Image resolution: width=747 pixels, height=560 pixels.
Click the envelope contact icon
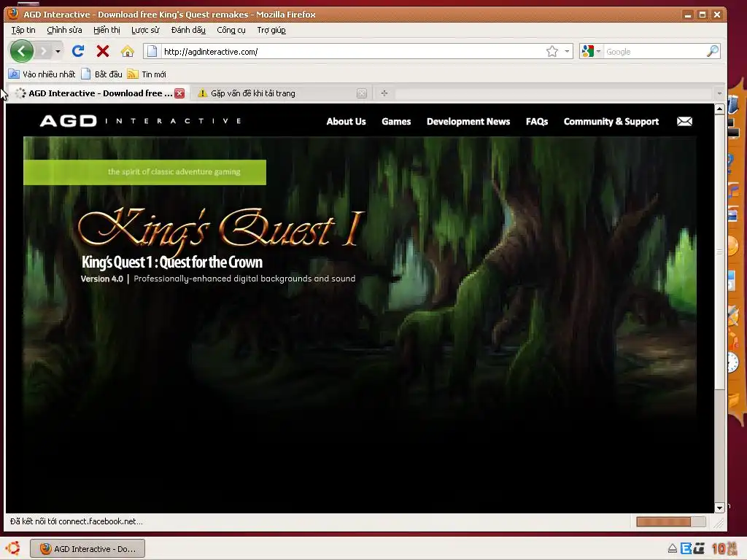pyautogui.click(x=684, y=122)
